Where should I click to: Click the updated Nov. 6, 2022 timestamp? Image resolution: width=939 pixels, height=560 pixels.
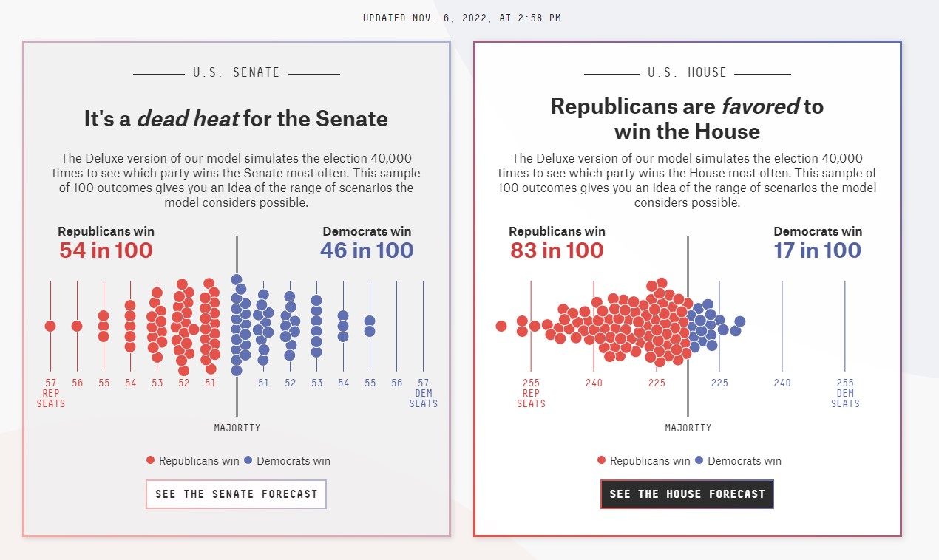coord(462,18)
